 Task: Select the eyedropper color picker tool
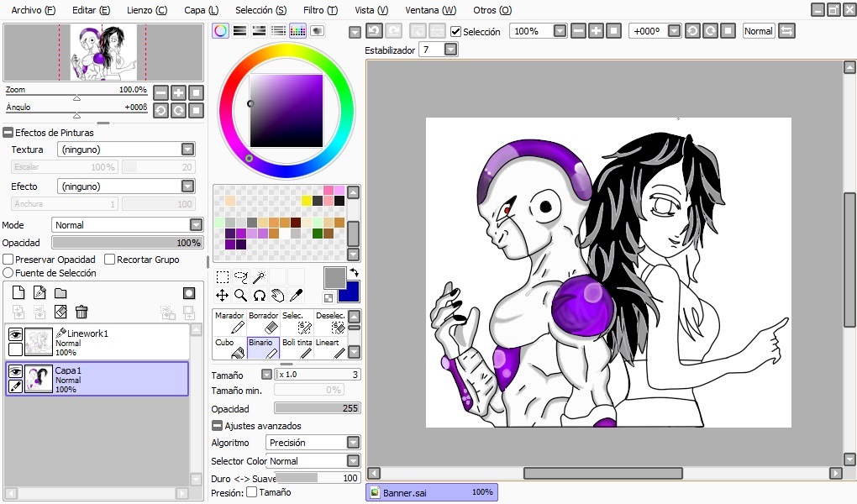(x=297, y=296)
